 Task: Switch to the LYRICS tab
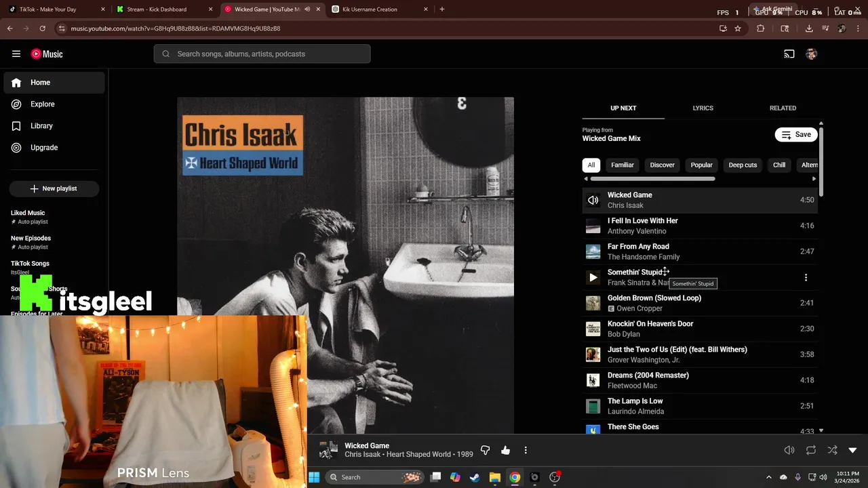coord(703,108)
